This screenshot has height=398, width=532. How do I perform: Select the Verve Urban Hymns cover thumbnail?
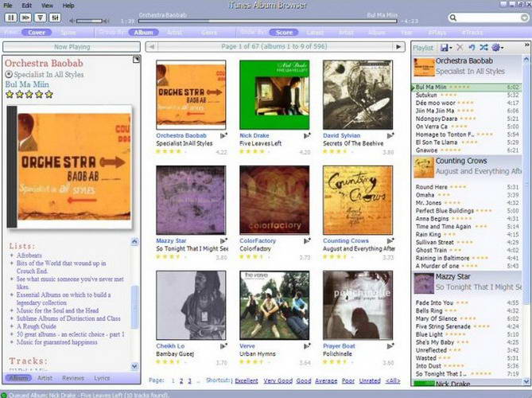[274, 305]
